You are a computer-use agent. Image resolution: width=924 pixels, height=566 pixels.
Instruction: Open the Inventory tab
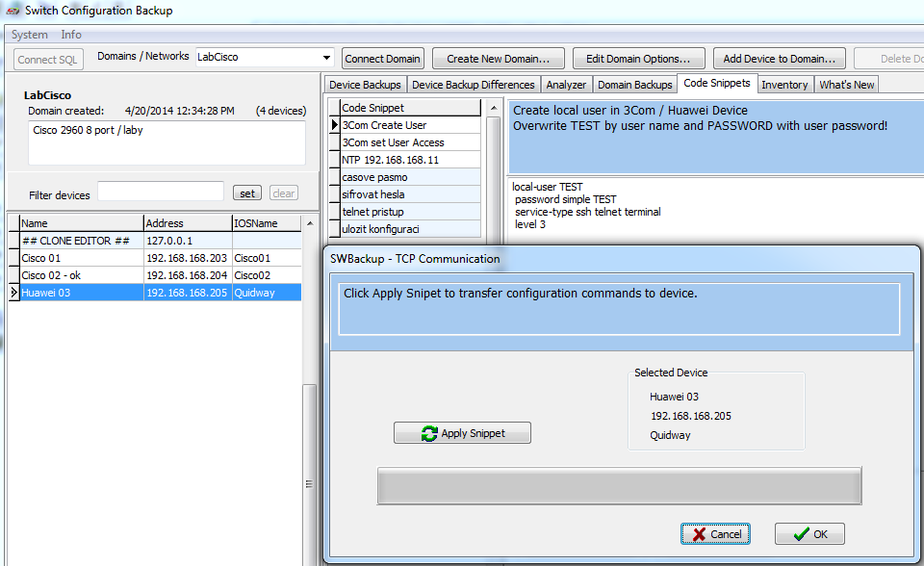click(x=784, y=85)
